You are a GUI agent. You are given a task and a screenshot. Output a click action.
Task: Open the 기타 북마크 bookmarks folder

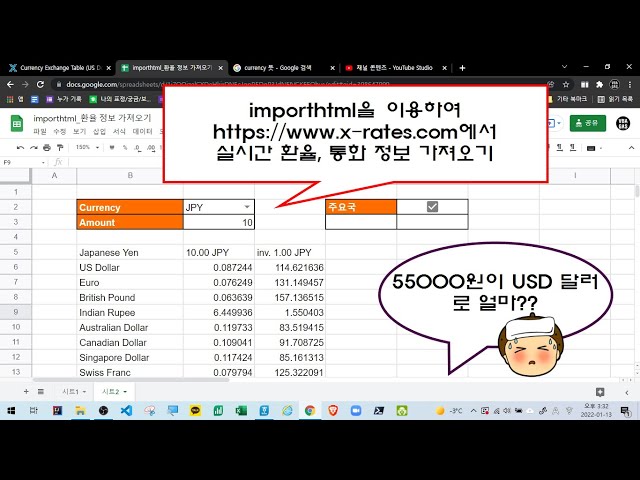pos(568,99)
